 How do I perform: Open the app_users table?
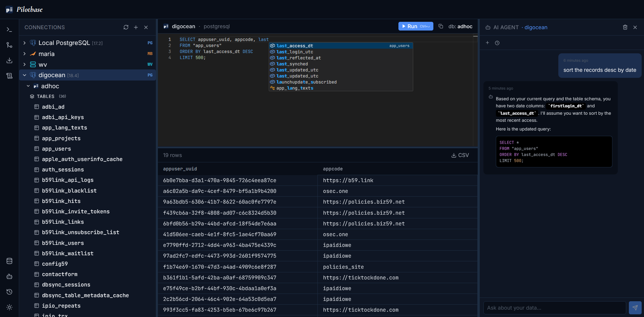tap(56, 149)
